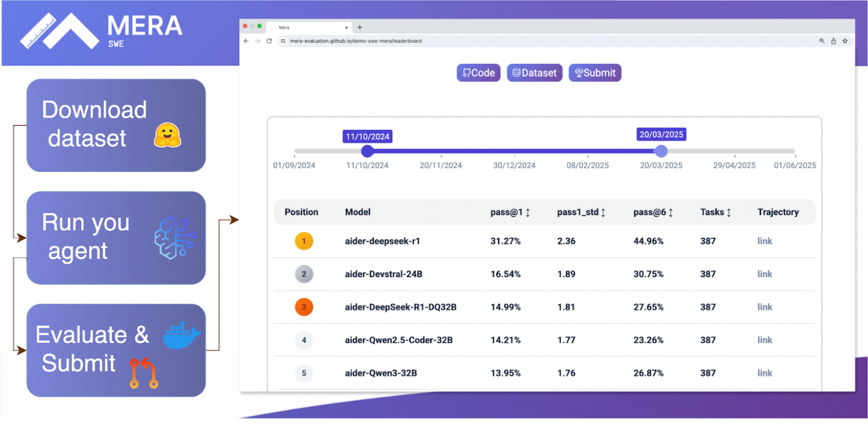Share this page via the share icon
The width and height of the screenshot is (868, 430).
pos(834,41)
